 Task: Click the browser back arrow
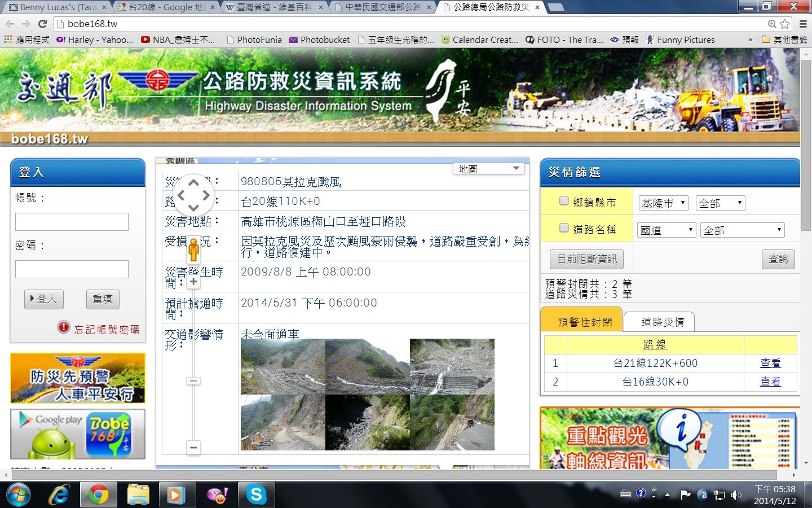tap(10, 24)
